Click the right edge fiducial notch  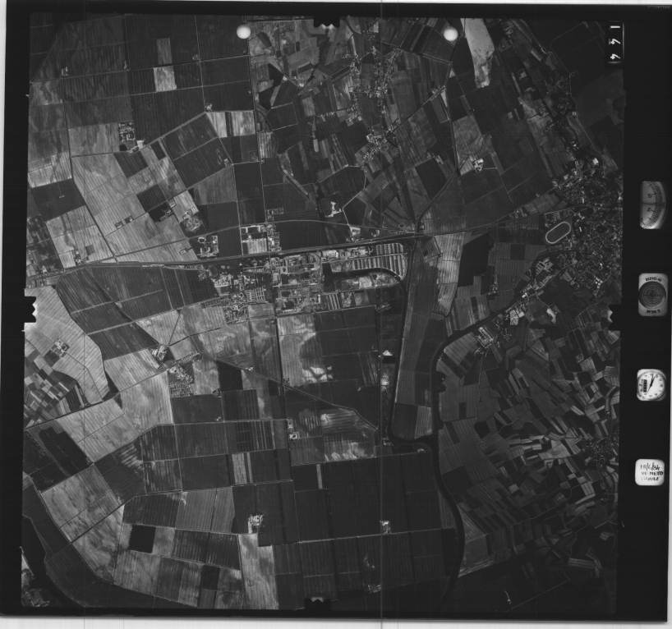tap(614, 316)
